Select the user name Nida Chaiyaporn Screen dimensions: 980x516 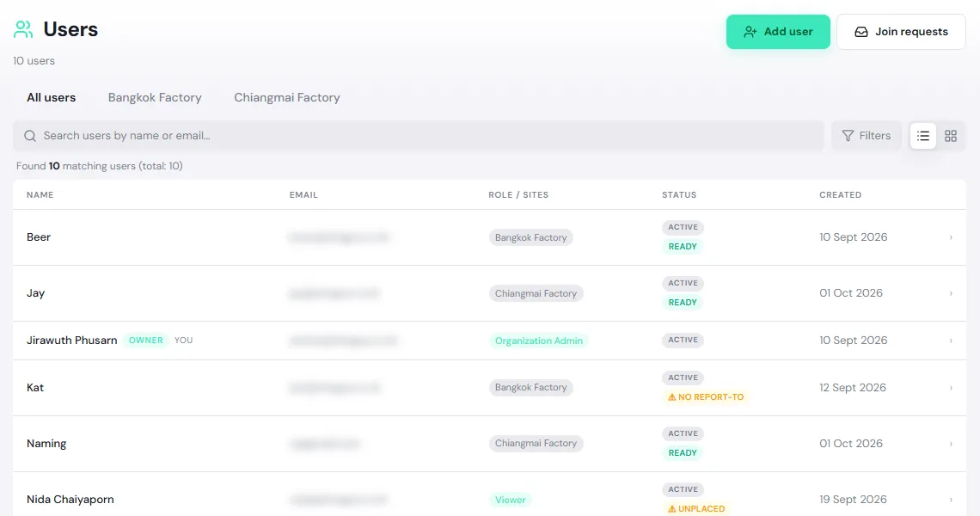[70, 499]
